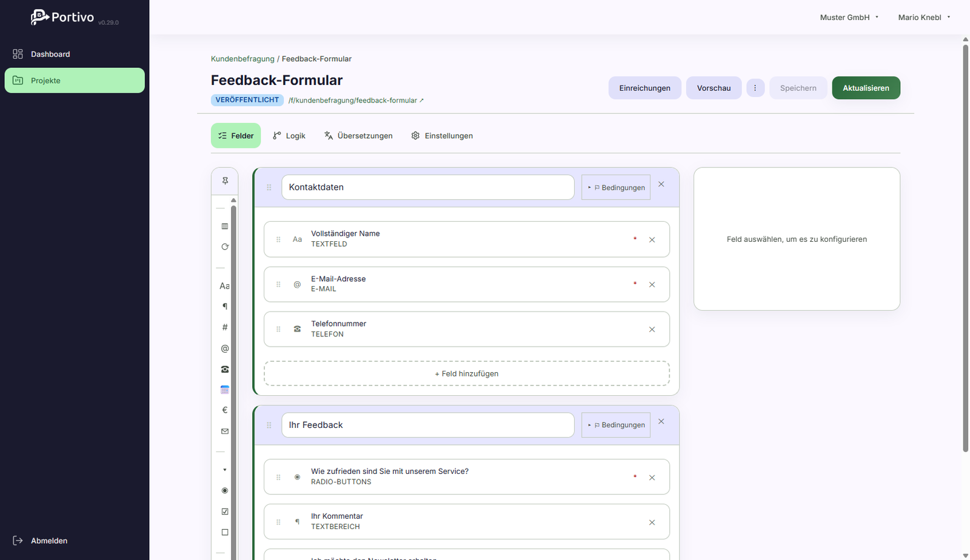Select the Vollständiger Name field
970x560 pixels.
467,239
